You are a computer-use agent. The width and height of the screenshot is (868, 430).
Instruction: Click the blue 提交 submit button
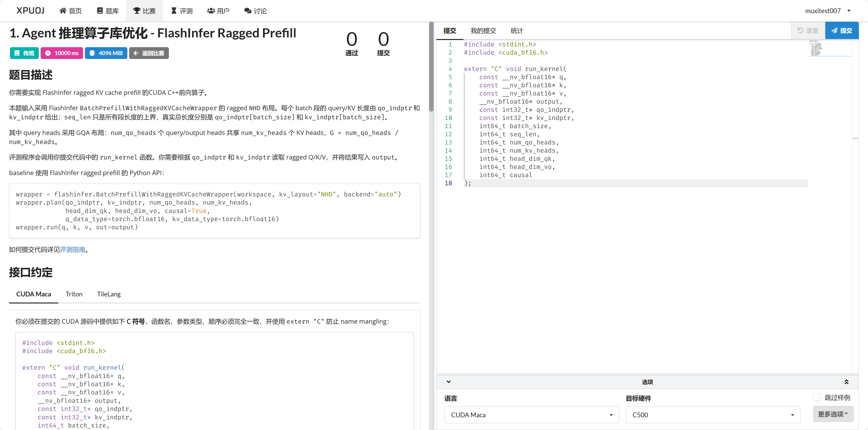click(842, 31)
